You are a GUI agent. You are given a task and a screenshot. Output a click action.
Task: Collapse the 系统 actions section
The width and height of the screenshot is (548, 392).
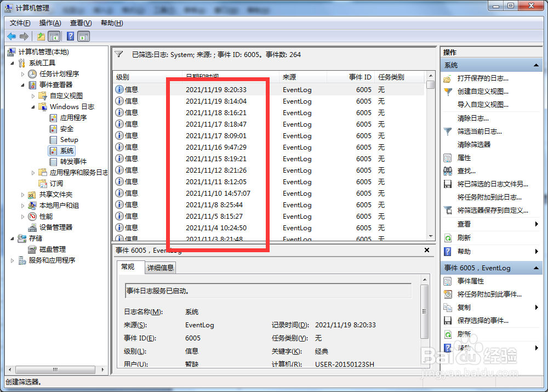click(x=536, y=65)
